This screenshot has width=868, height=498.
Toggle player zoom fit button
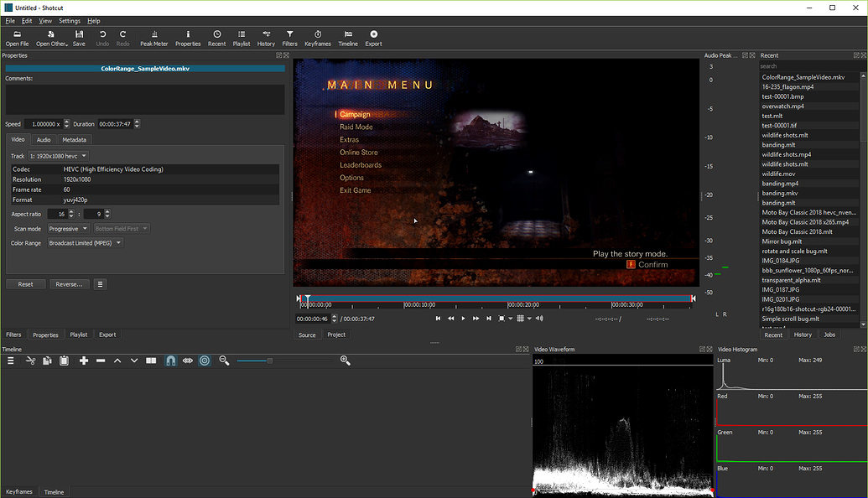point(502,319)
